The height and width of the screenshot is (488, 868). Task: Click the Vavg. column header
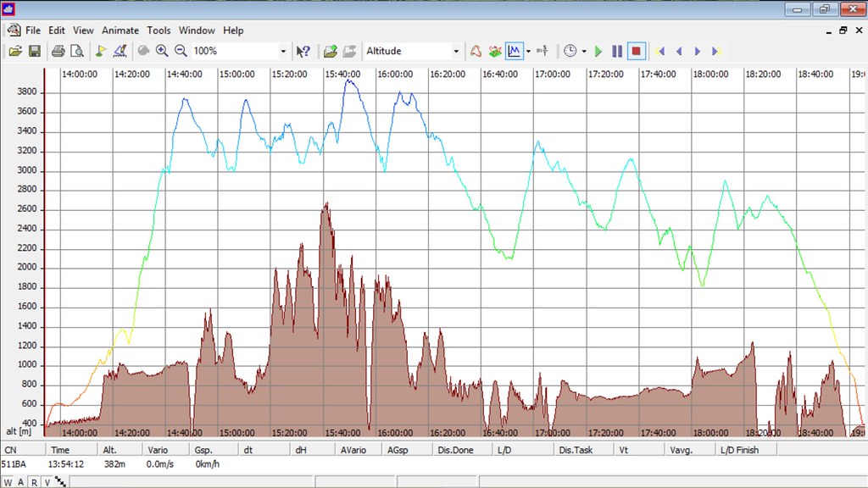[690, 450]
